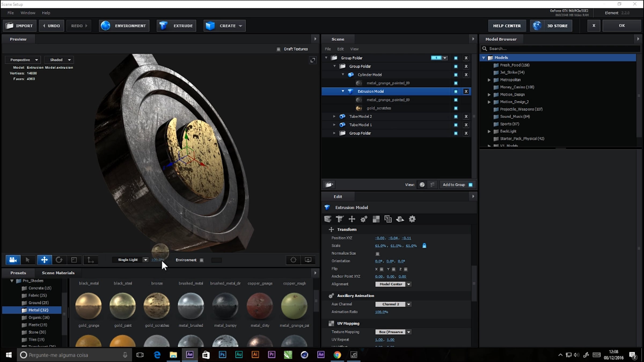Toggle the Normalize Size checkbox
Image resolution: width=644 pixels, height=362 pixels.
point(378,253)
